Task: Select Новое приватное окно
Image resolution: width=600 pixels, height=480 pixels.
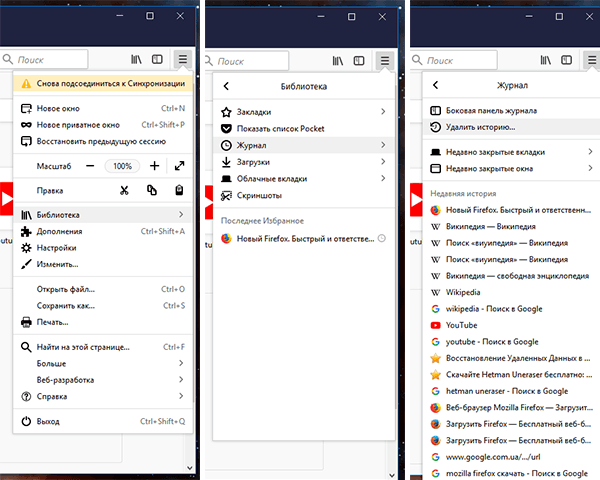Action: (x=103, y=125)
